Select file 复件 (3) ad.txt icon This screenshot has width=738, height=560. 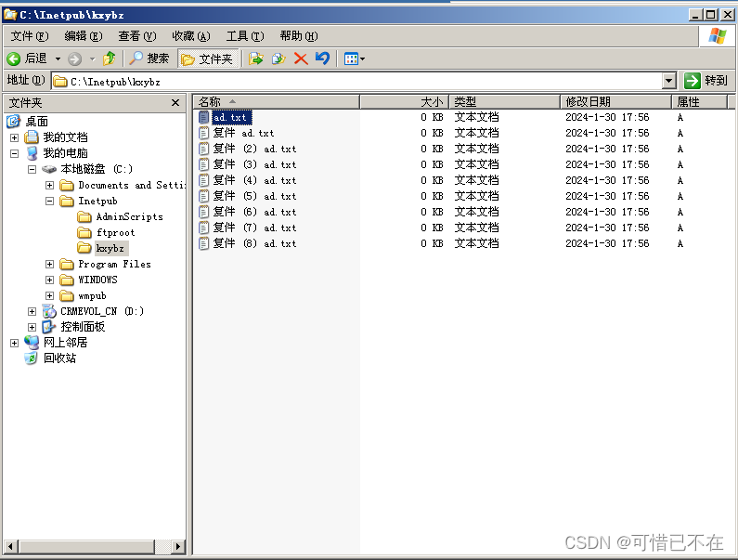[204, 165]
